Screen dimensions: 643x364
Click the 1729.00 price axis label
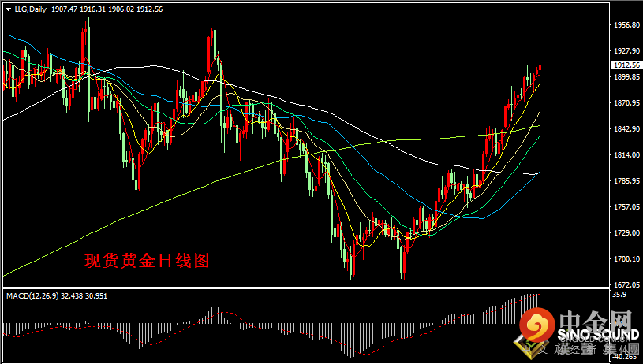(626, 233)
